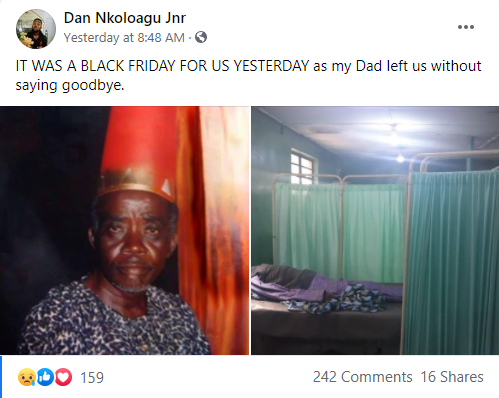Click 'saying goodbye.' in the post text
This screenshot has width=499, height=398.
point(70,86)
